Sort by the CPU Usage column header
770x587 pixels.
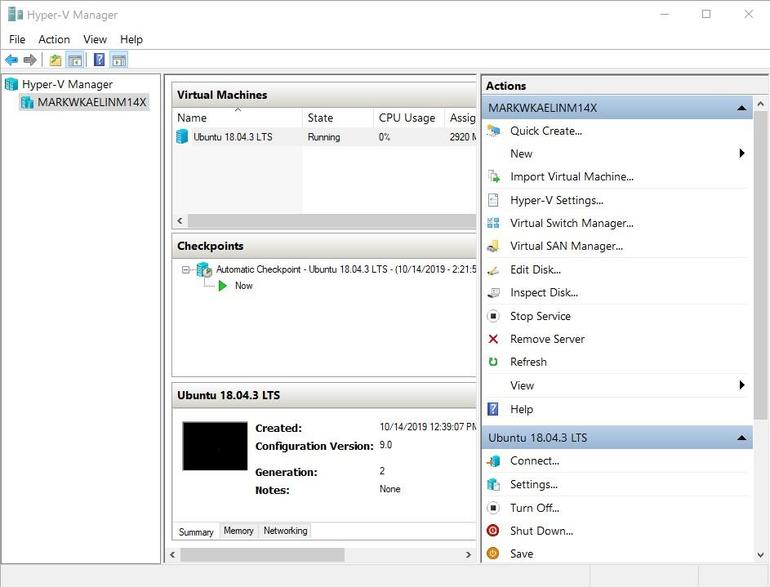409,118
